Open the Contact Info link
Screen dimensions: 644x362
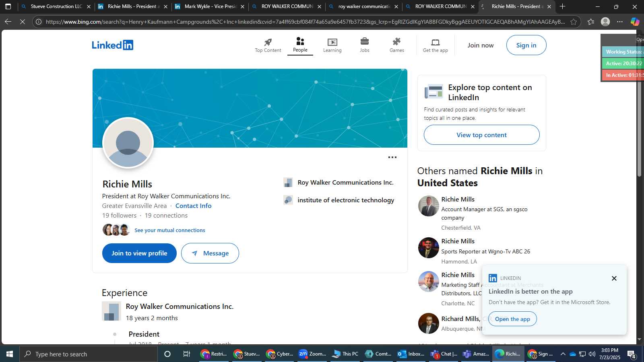click(x=193, y=206)
